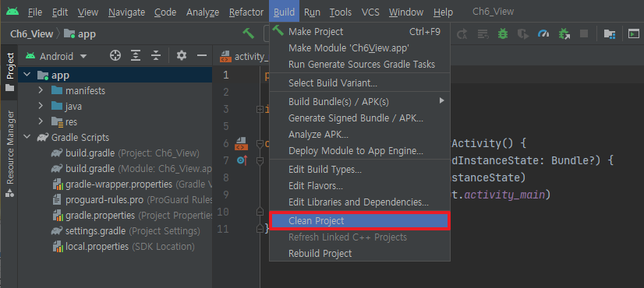This screenshot has height=288, width=644.
Task: Click Make Module 'Ch6View.app'
Action: click(x=359, y=48)
